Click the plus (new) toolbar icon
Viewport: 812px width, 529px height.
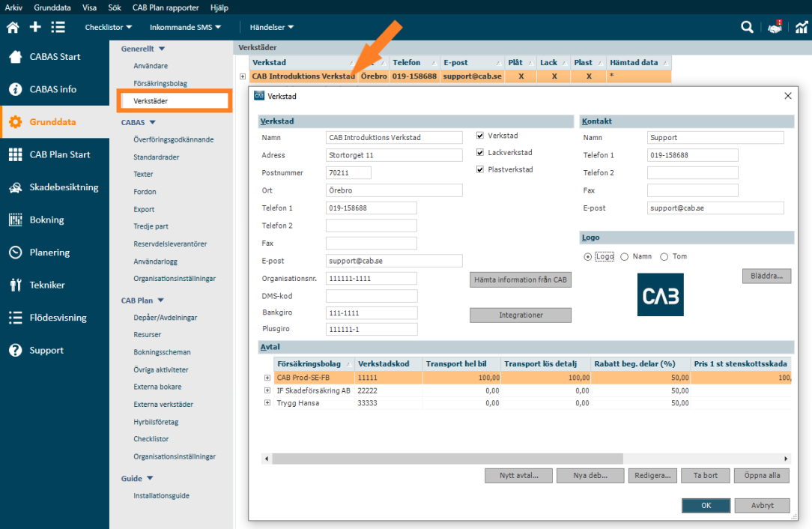(x=35, y=27)
